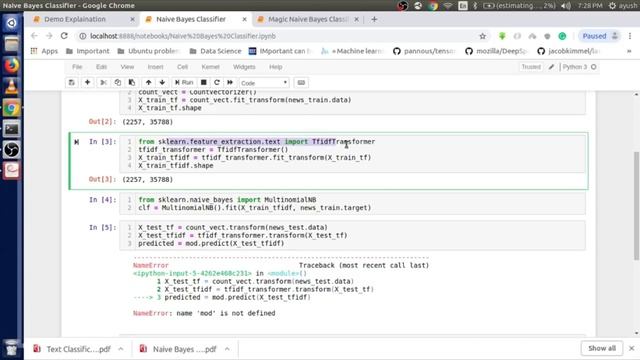Screen dimensions: 640x360
Task: Click the pencil edit mode icon
Action: 551,67
